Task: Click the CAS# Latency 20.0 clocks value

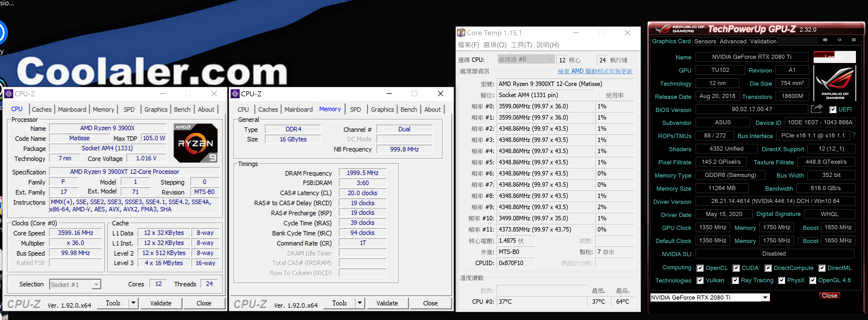Action: [x=363, y=193]
